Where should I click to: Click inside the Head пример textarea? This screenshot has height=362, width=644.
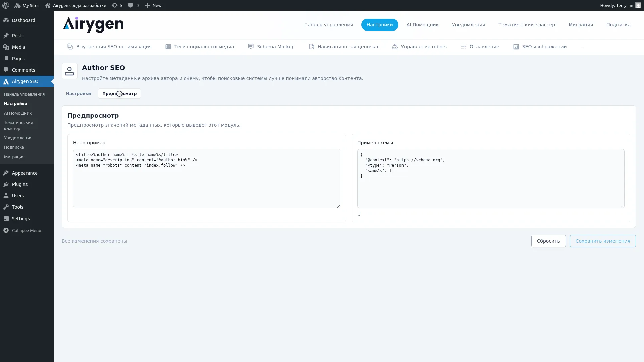pyautogui.click(x=207, y=179)
